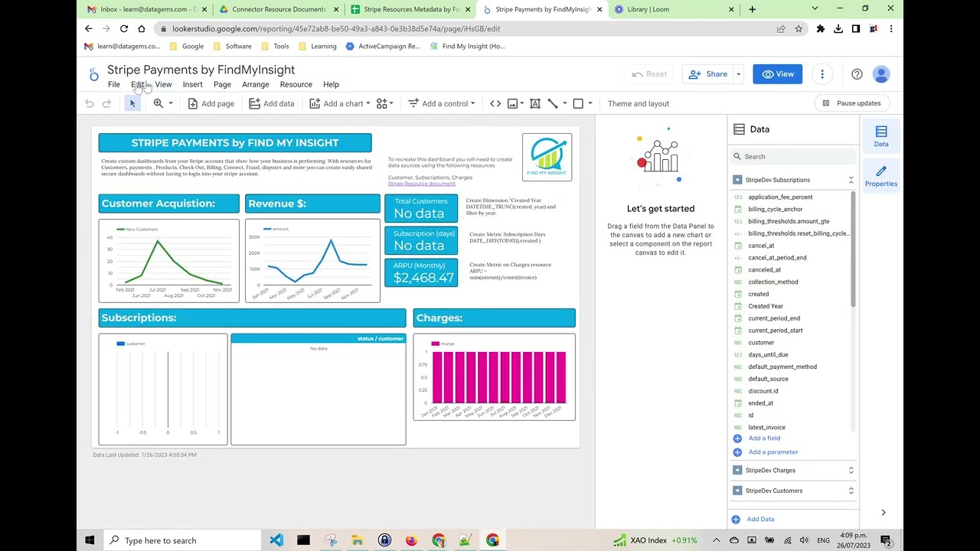This screenshot has width=980, height=551.
Task: Reload the page in the browser
Action: pyautogui.click(x=123, y=29)
